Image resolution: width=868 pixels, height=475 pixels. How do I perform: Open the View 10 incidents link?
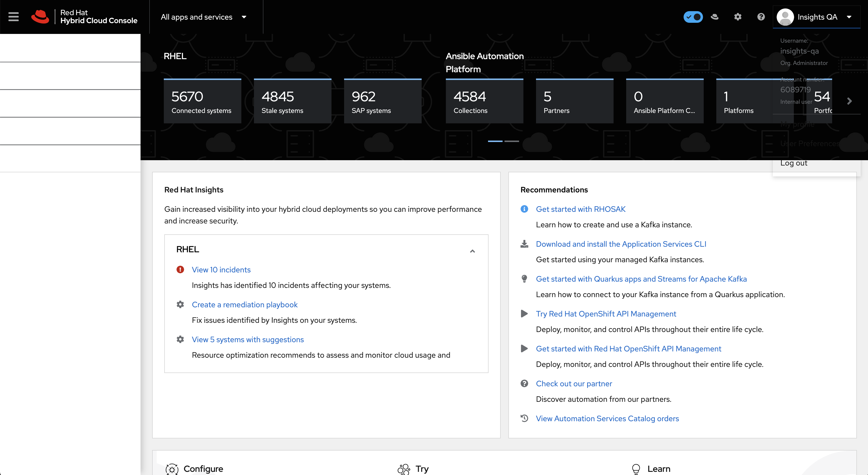tap(221, 269)
